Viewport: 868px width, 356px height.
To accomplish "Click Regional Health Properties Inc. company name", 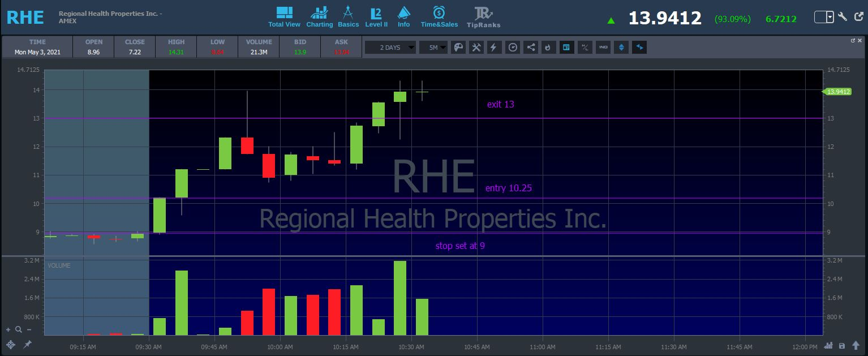I will pyautogui.click(x=110, y=13).
